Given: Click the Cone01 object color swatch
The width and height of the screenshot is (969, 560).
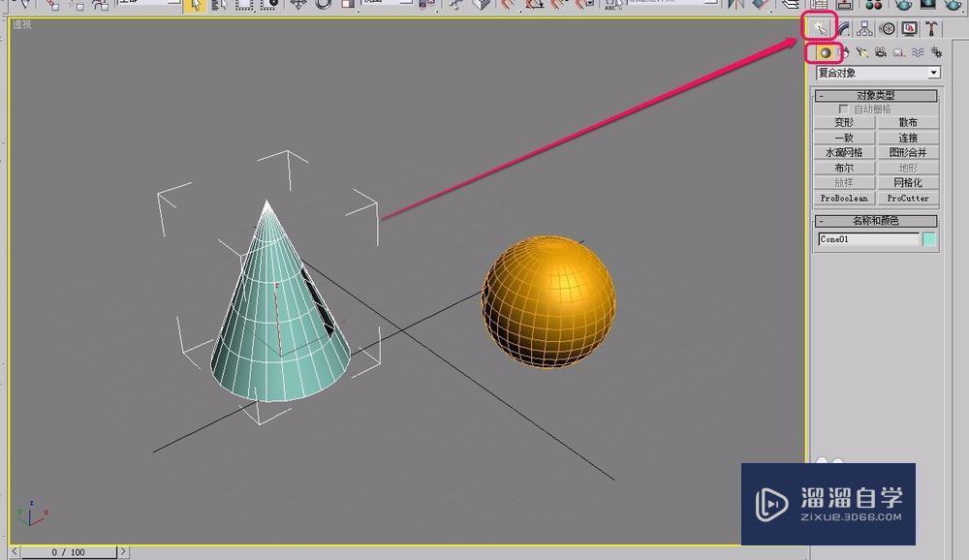Looking at the screenshot, I should pyautogui.click(x=929, y=239).
